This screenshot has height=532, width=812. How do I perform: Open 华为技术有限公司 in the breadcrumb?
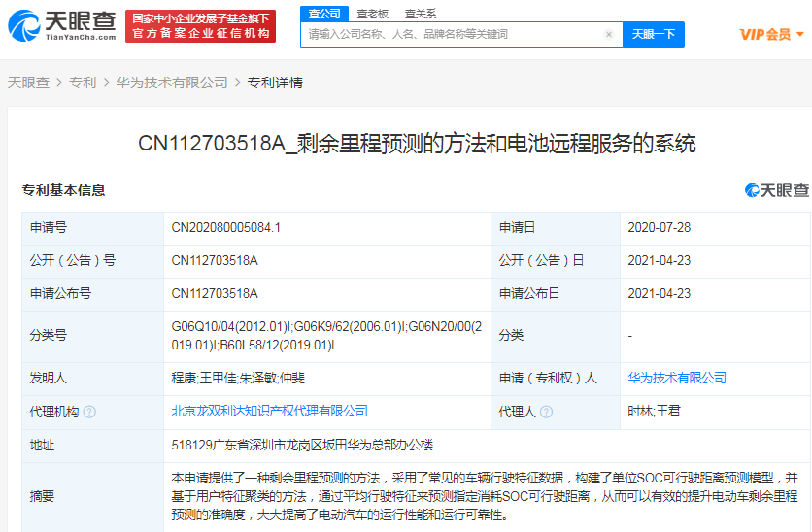(171, 83)
